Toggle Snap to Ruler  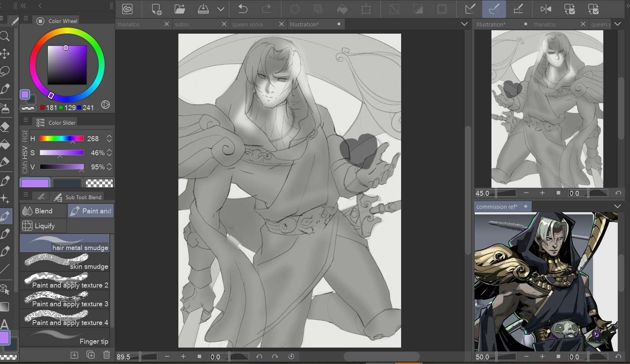point(470,9)
